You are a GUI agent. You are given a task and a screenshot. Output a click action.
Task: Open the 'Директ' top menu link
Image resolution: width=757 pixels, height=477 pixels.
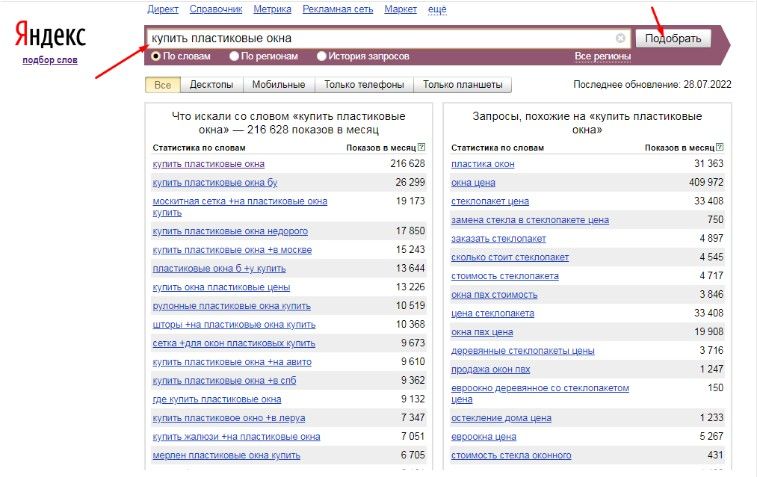tap(163, 9)
